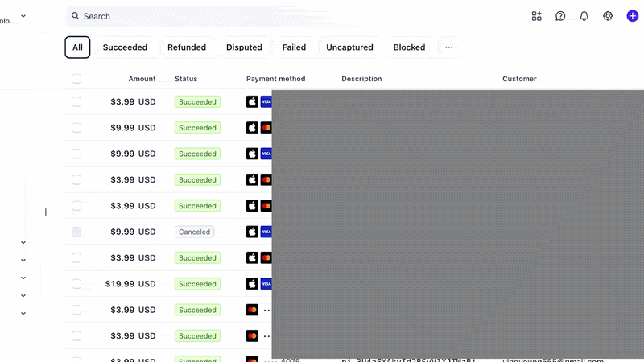This screenshot has width=644, height=362.
Task: Switch to the Refunded tab
Action: 187,47
